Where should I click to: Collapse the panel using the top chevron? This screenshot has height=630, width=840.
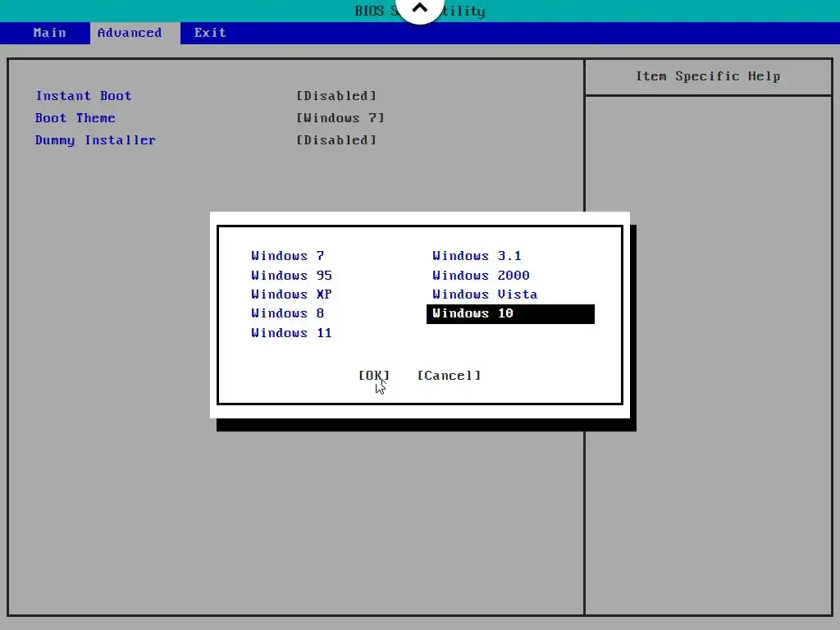(419, 8)
